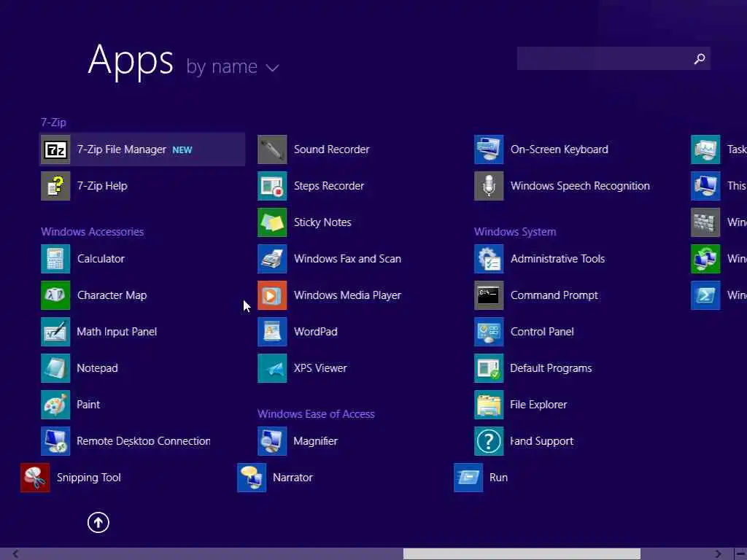Click the 'XPS Viewer' label text
This screenshot has height=560, width=747.
pyautogui.click(x=320, y=368)
